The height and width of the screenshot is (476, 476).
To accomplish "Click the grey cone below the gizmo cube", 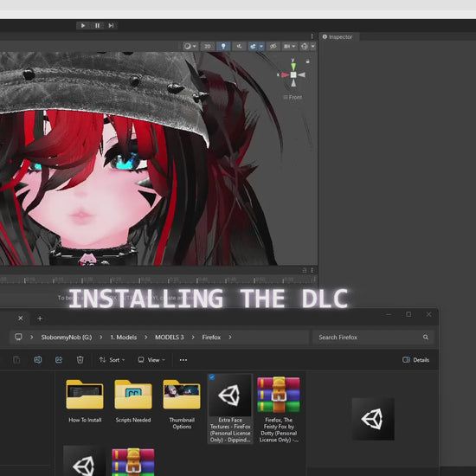I will (293, 82).
